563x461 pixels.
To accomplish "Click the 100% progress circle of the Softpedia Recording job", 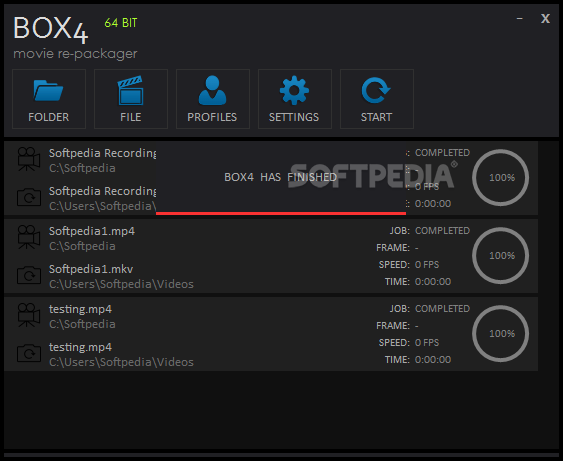I will [x=501, y=178].
